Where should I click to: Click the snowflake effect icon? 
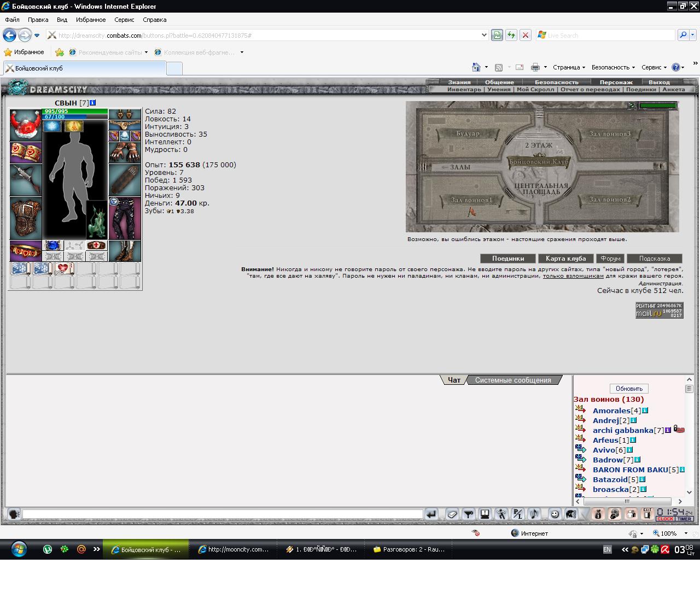[x=52, y=126]
